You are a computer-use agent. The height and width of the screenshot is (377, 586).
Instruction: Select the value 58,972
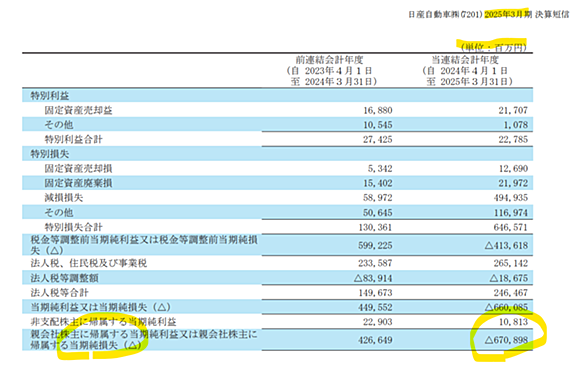[x=378, y=198]
